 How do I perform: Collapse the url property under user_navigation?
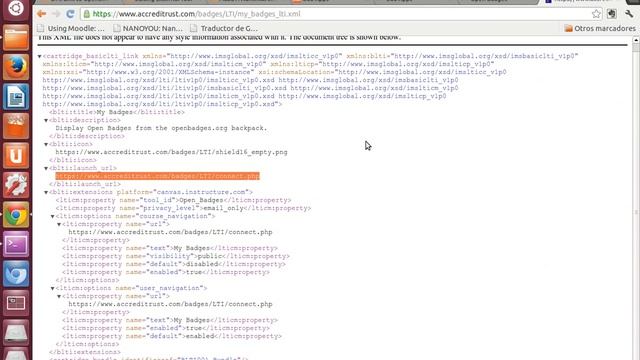point(59,296)
